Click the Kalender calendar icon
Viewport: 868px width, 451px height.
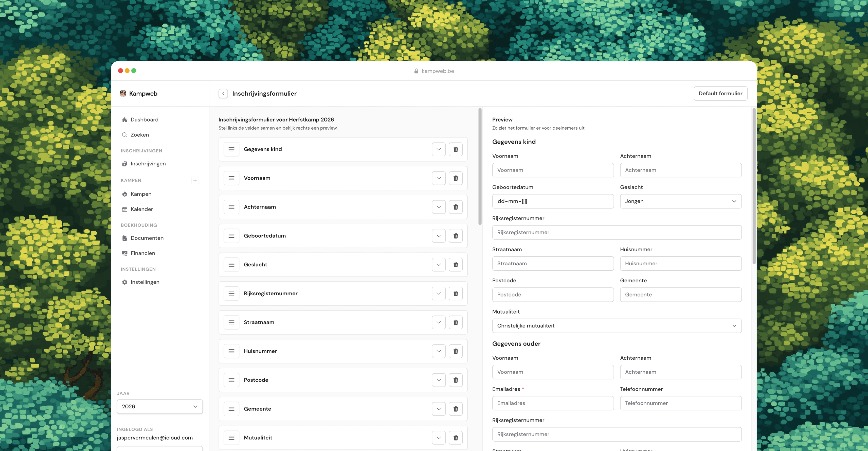124,209
